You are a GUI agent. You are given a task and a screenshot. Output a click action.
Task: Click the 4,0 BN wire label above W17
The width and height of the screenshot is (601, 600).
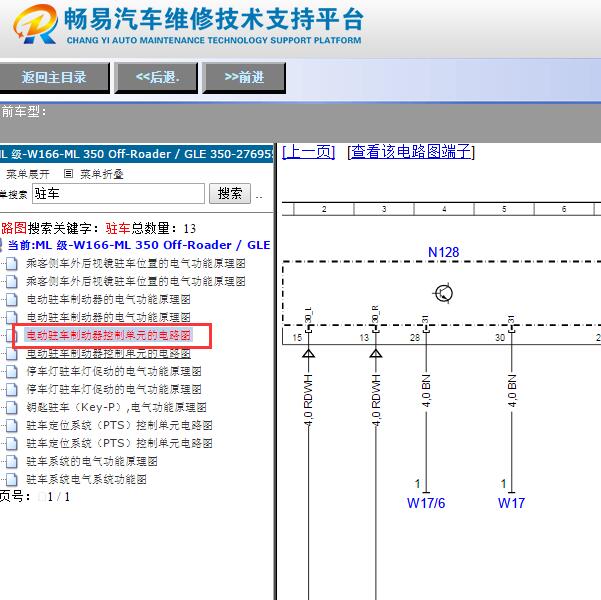511,391
